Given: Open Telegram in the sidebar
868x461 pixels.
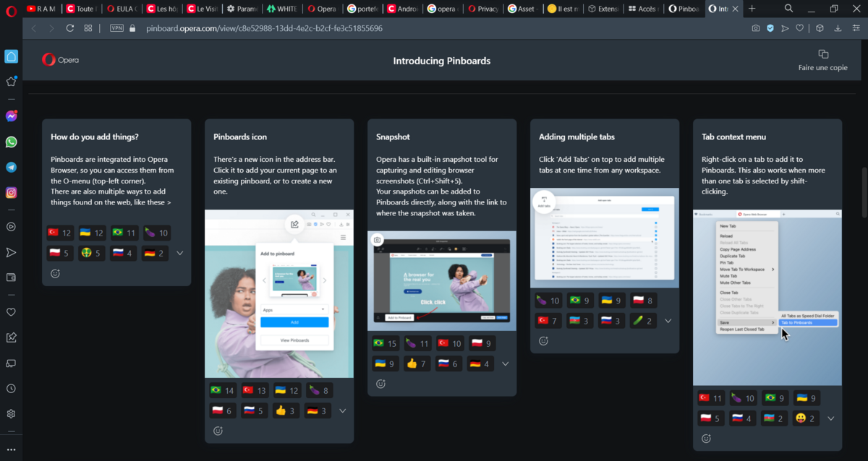Looking at the screenshot, I should (11, 167).
